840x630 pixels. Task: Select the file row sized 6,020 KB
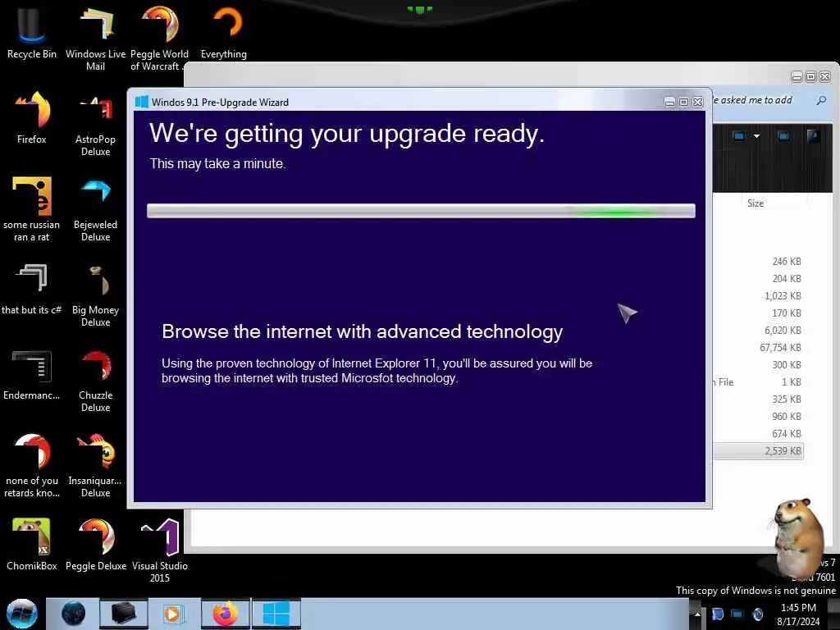point(757,330)
